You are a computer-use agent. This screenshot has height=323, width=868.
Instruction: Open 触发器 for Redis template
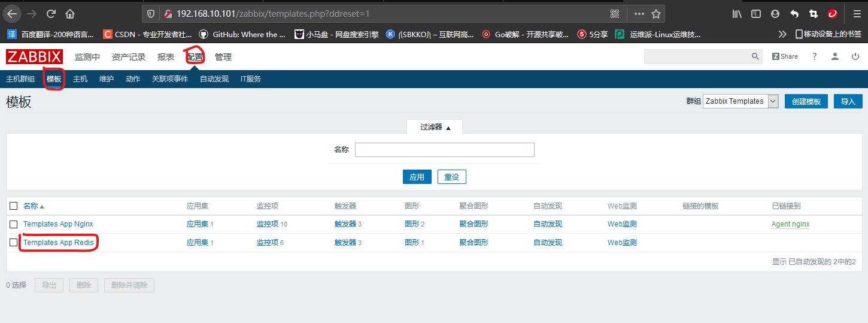click(345, 243)
